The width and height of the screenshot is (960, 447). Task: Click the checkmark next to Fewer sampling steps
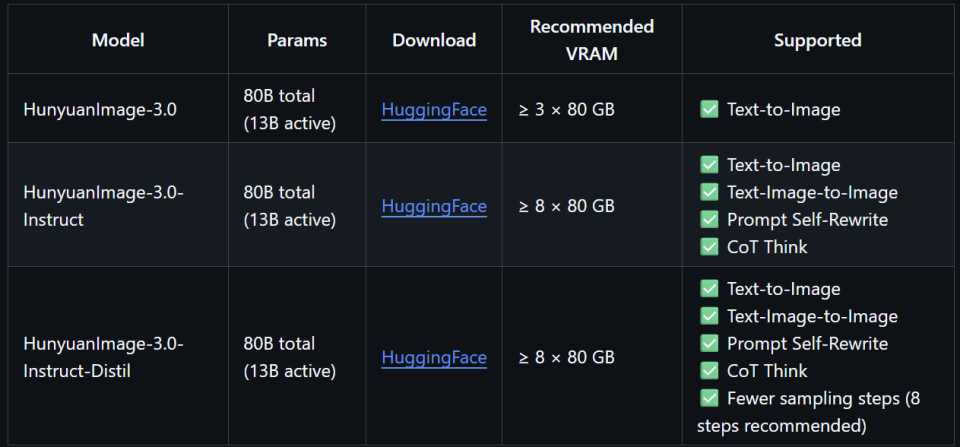tap(710, 398)
